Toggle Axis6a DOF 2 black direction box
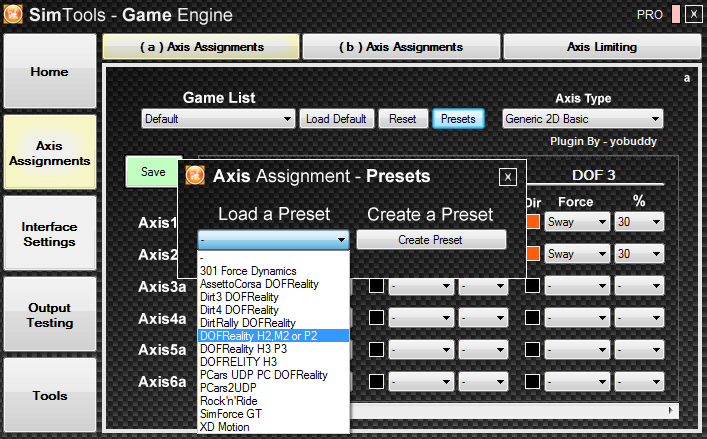This screenshot has height=439, width=707. tap(376, 381)
